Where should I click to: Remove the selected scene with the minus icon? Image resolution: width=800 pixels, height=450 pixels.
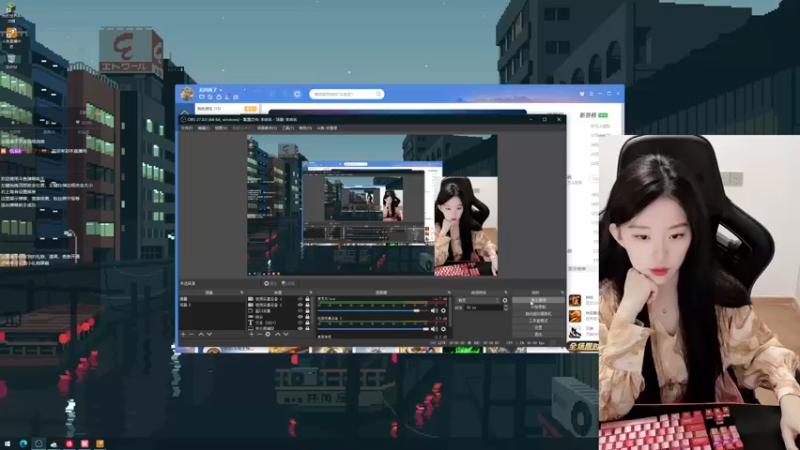coord(192,335)
